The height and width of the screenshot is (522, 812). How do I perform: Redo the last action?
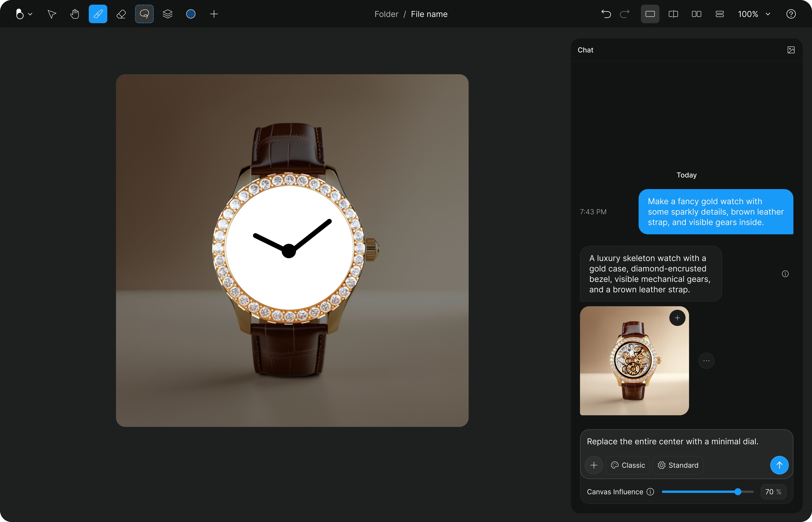pos(625,14)
